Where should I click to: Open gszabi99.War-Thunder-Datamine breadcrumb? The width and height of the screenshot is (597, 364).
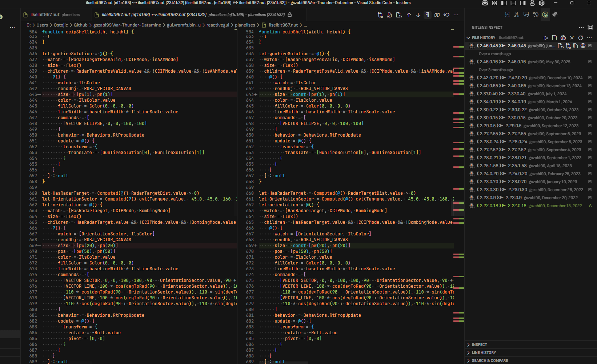[x=127, y=25]
